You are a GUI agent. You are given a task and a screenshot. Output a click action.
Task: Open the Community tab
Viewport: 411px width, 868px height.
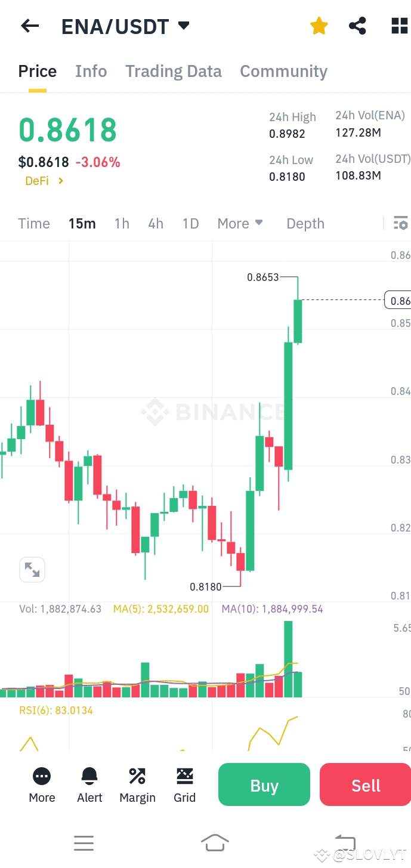(x=283, y=71)
